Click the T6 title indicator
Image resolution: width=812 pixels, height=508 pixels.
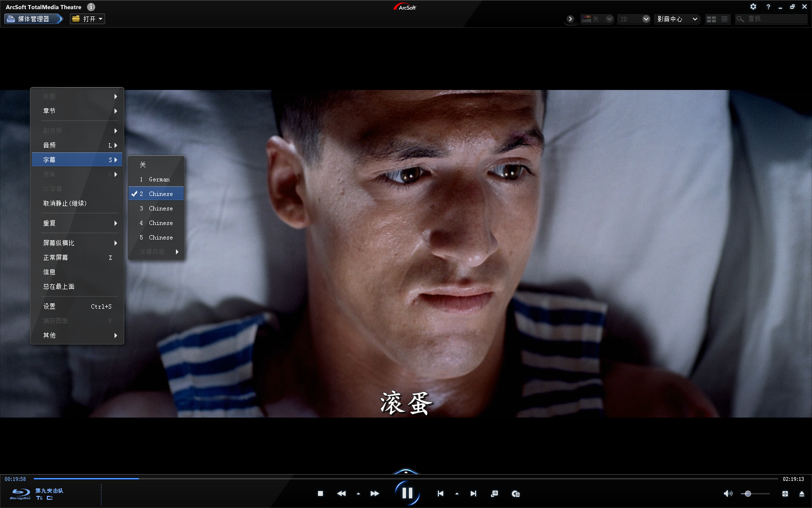click(39, 498)
